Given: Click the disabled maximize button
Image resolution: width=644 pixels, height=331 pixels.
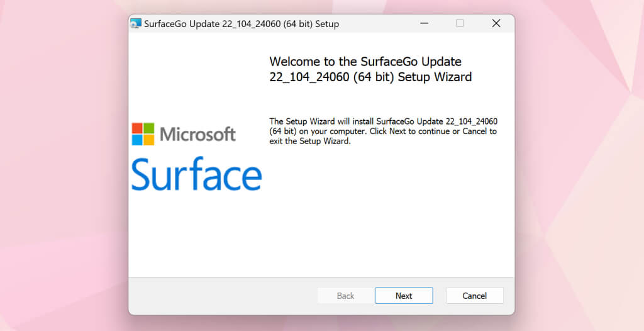Looking at the screenshot, I should tap(460, 23).
